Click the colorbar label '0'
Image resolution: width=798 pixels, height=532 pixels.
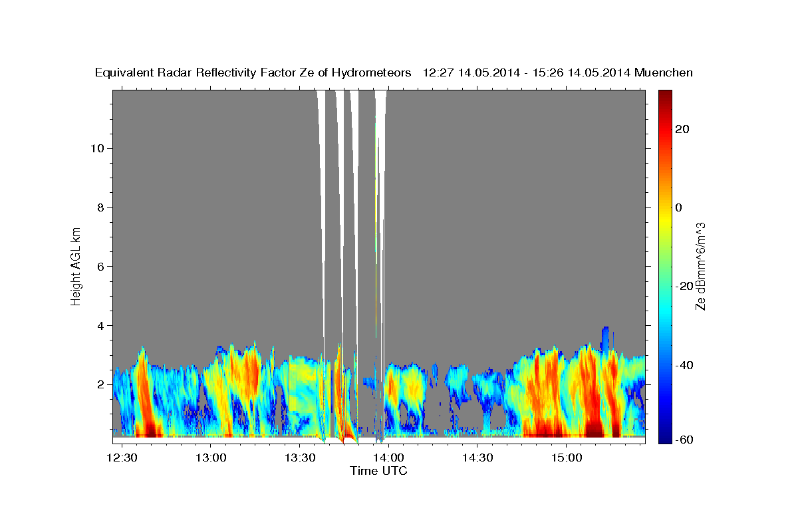tap(678, 207)
